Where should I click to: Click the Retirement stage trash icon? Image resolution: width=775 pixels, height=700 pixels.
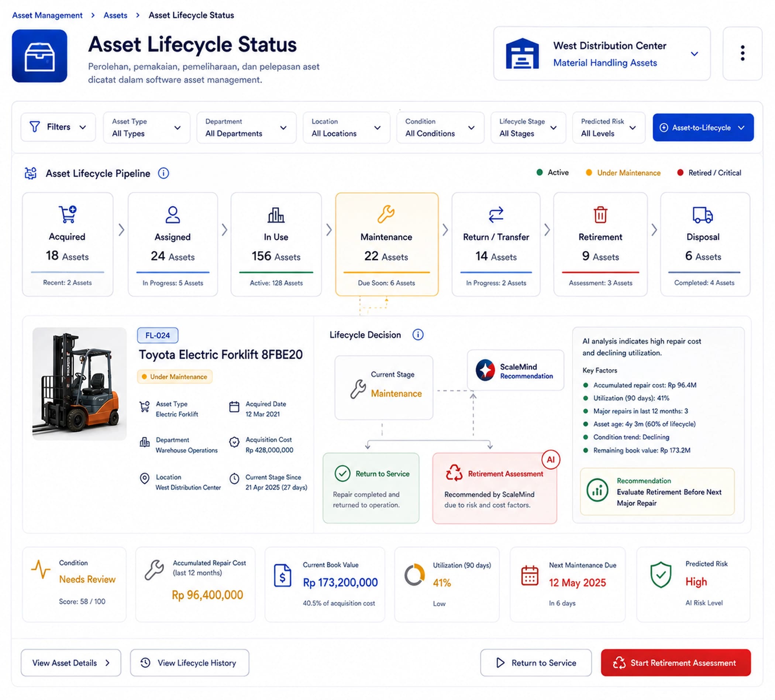600,215
